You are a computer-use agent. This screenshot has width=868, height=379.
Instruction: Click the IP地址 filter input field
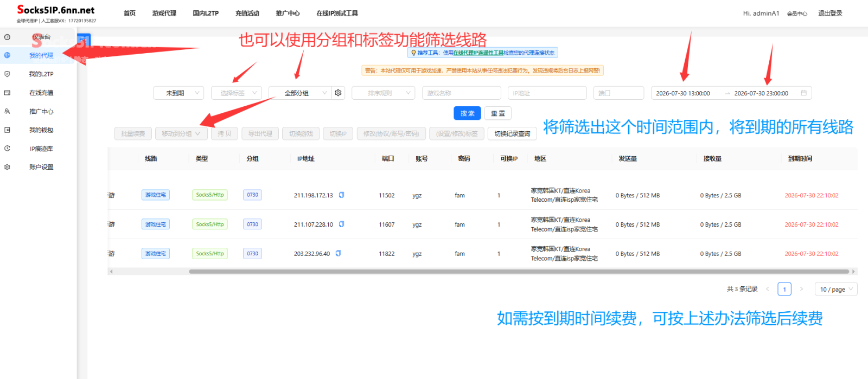[x=547, y=93]
